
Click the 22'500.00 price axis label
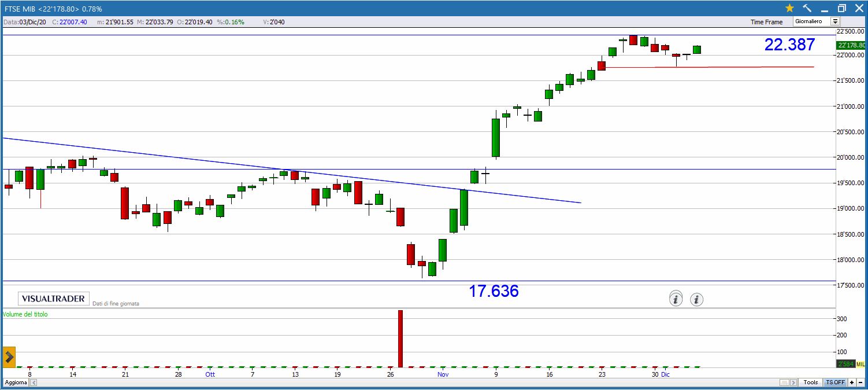(x=852, y=31)
